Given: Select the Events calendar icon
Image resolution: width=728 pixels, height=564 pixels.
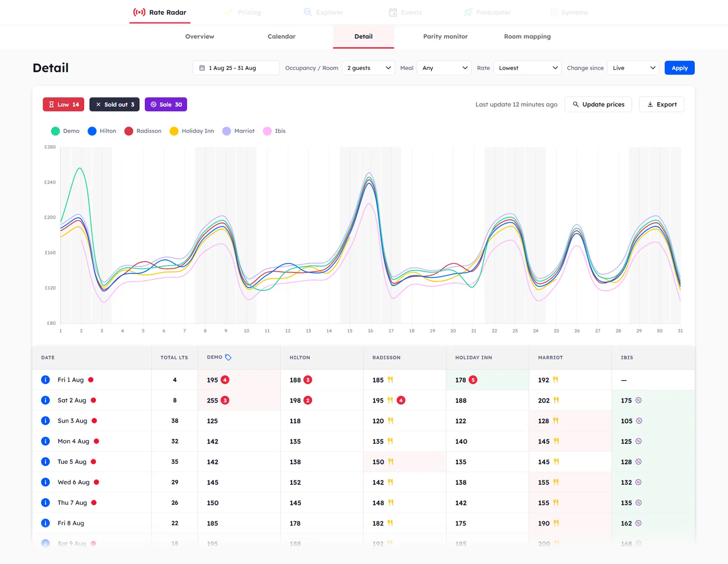Looking at the screenshot, I should pos(393,12).
